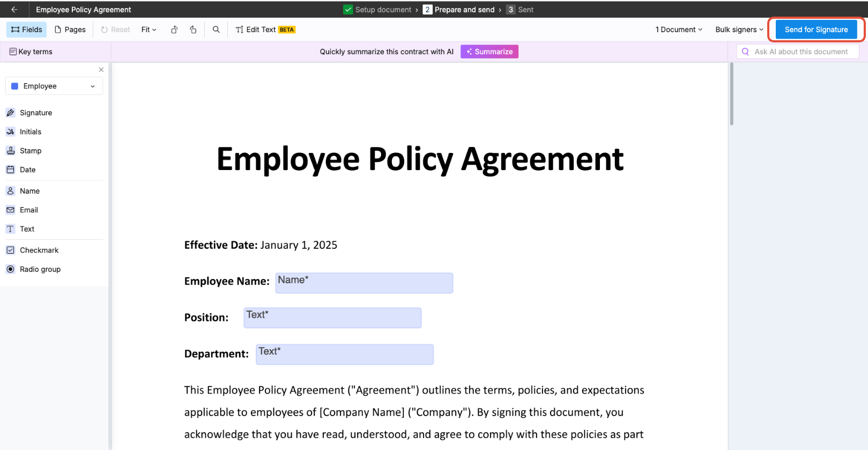Click the "Effective Date: January 1, 2025" line

click(x=261, y=245)
